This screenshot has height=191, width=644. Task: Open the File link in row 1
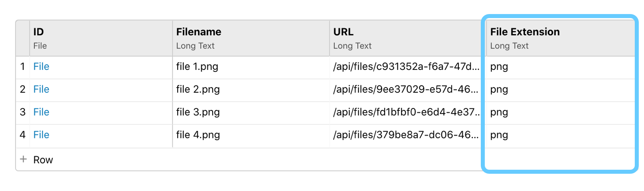[41, 67]
